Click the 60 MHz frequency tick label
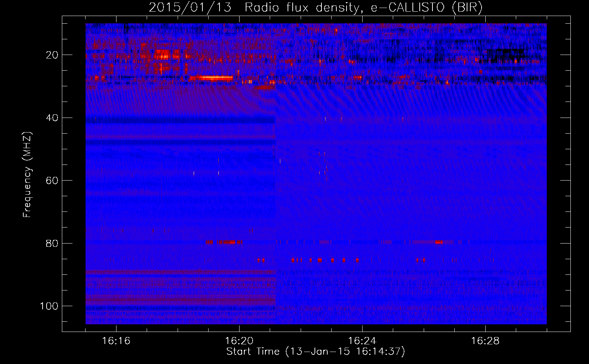Screen dimensions: 589x364 52,181
